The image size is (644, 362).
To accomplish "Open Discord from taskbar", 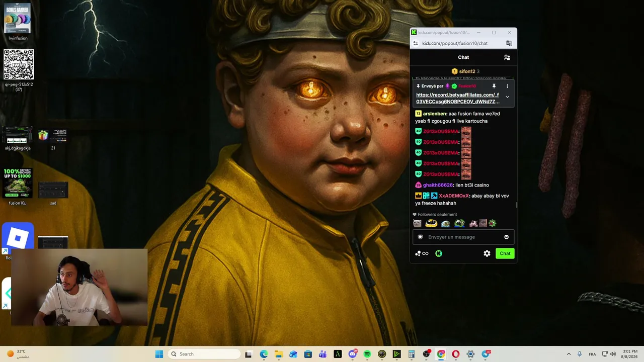I will (352, 354).
